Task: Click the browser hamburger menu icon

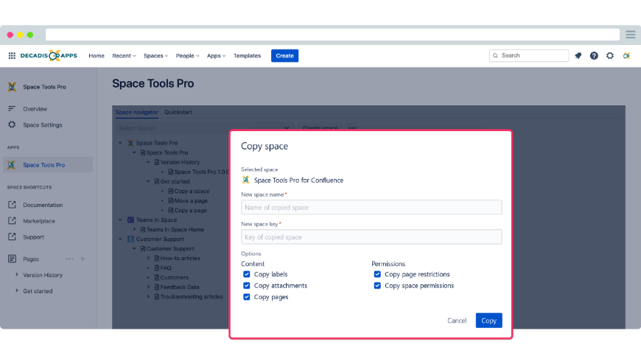Action: tap(631, 35)
